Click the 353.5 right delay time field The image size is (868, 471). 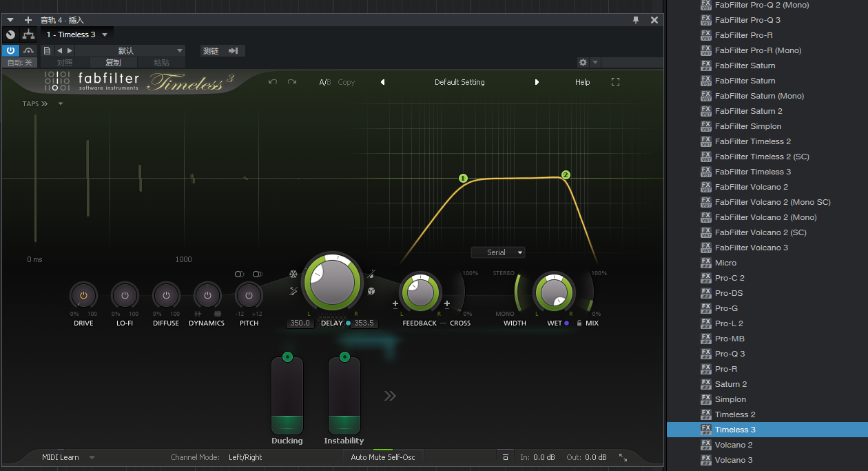click(x=364, y=323)
